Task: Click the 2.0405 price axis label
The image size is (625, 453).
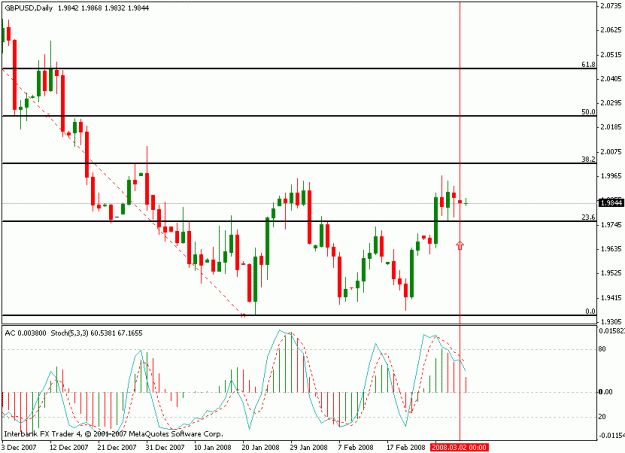Action: click(x=611, y=79)
